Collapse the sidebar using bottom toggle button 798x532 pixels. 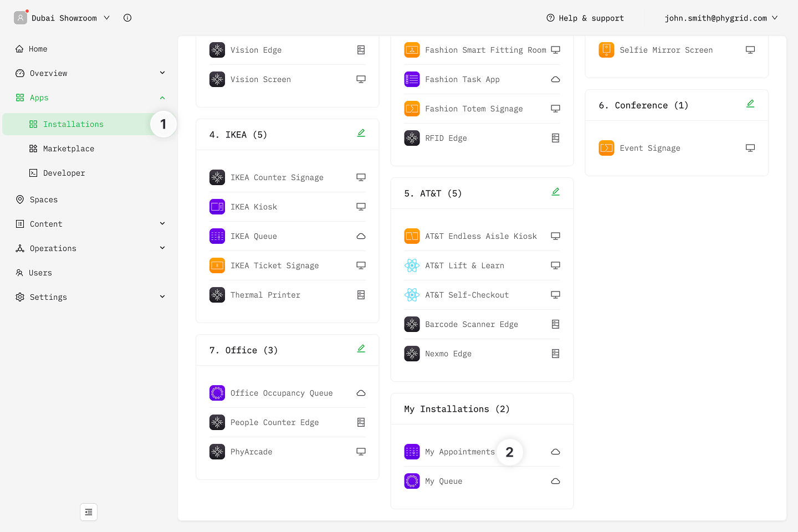89,512
